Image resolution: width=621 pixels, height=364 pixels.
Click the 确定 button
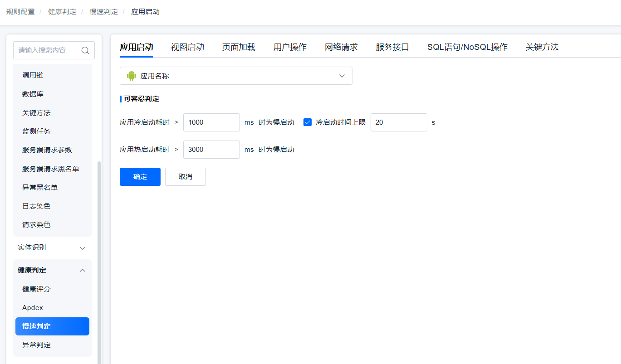[x=140, y=177]
